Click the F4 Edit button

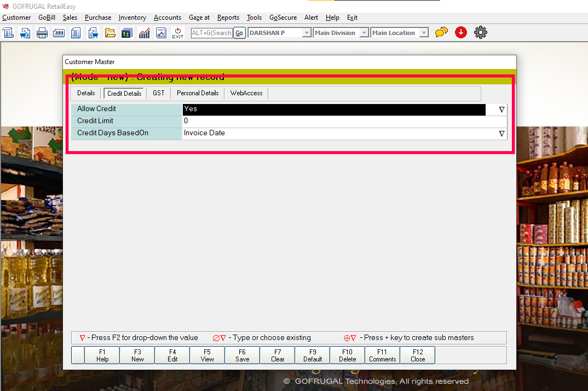point(172,355)
